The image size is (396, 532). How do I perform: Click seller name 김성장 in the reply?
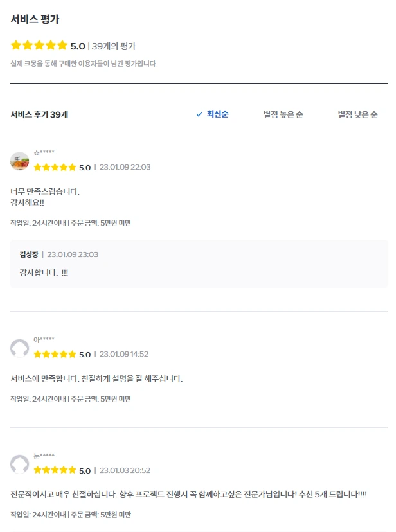pos(29,254)
